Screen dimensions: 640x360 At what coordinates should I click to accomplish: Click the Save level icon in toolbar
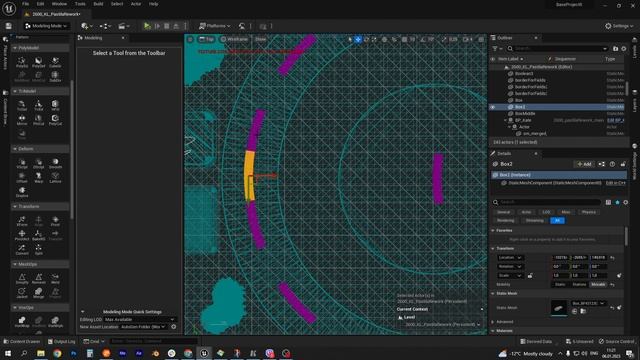coord(9,26)
